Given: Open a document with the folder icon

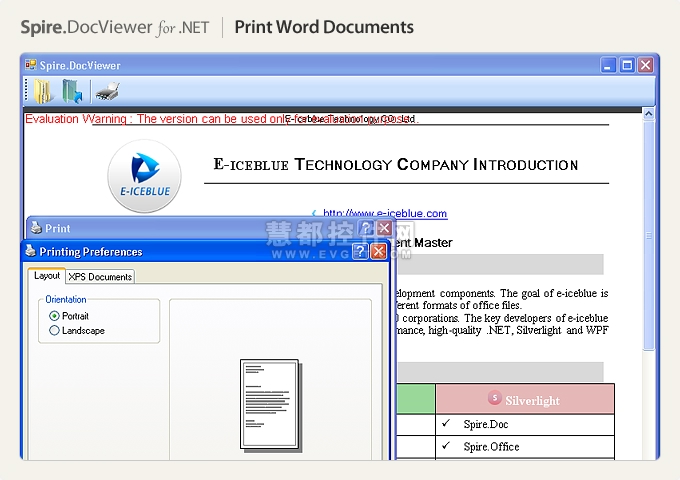Looking at the screenshot, I should (44, 91).
